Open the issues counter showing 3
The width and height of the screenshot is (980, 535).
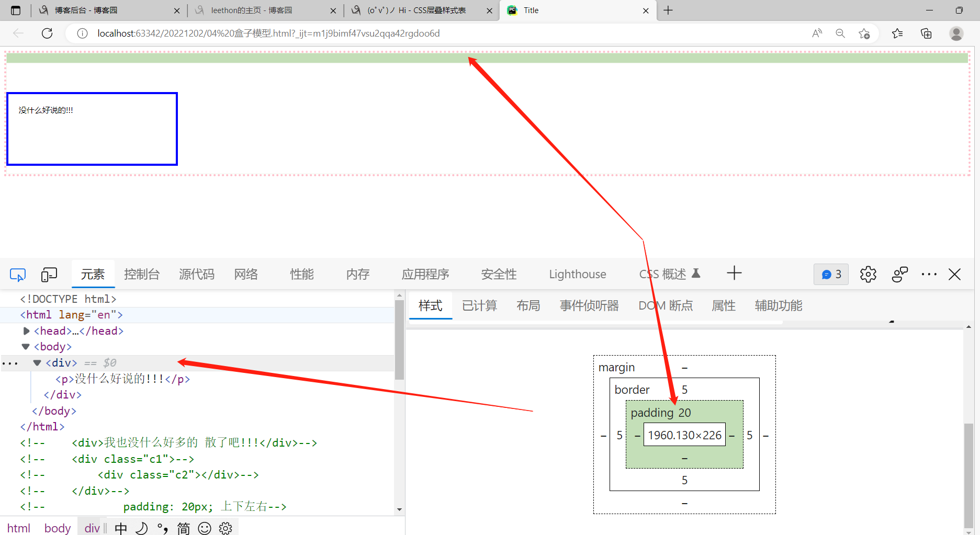coord(831,274)
